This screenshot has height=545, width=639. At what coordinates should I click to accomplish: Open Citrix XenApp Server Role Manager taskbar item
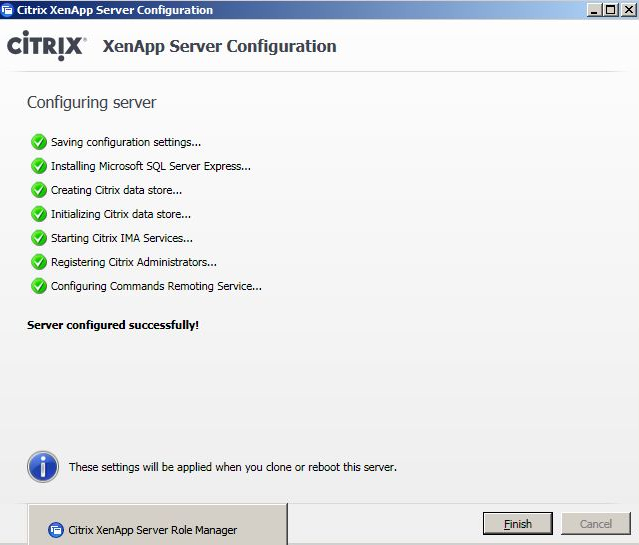[153, 529]
